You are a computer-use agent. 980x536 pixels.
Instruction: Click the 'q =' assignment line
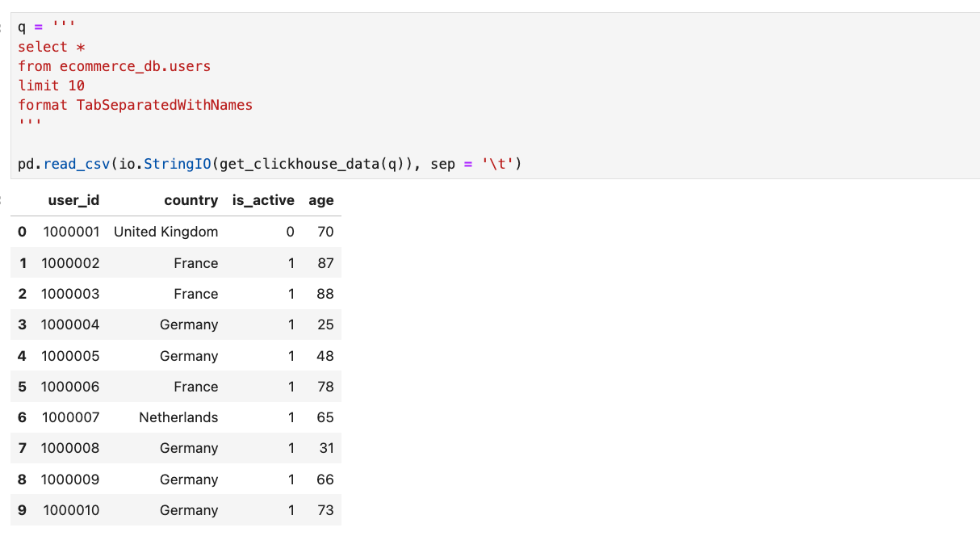pyautogui.click(x=31, y=27)
